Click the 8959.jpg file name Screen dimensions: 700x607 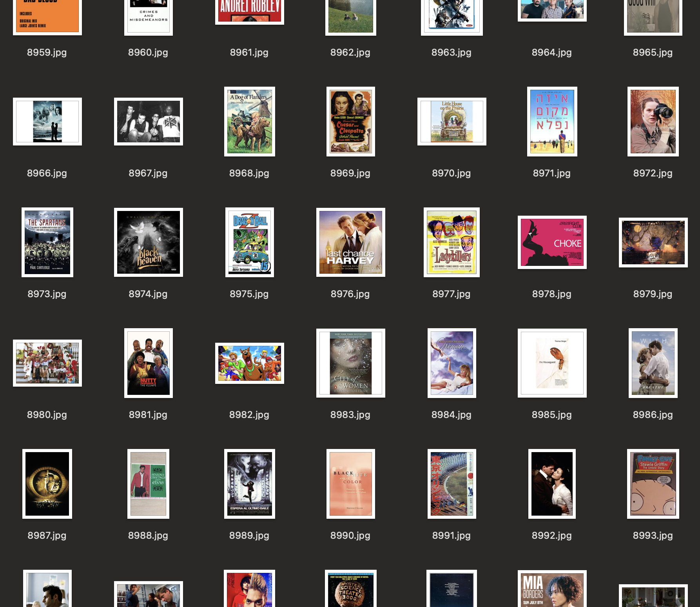click(47, 53)
